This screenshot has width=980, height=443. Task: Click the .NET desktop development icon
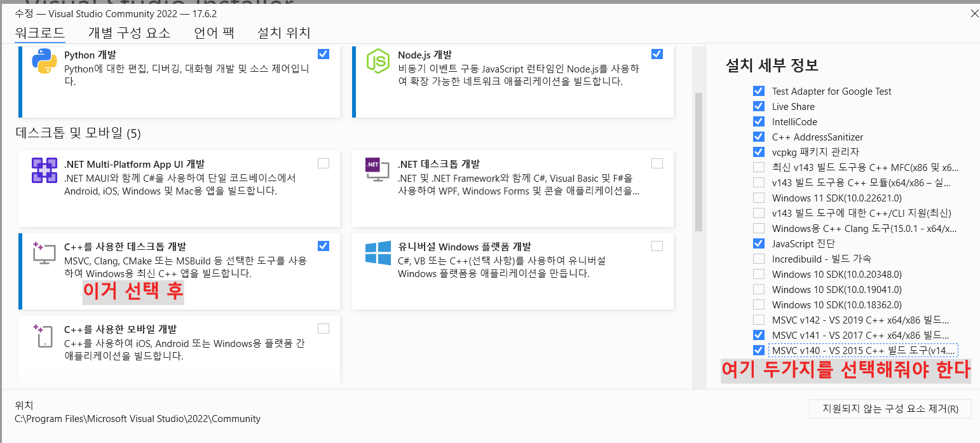[378, 171]
